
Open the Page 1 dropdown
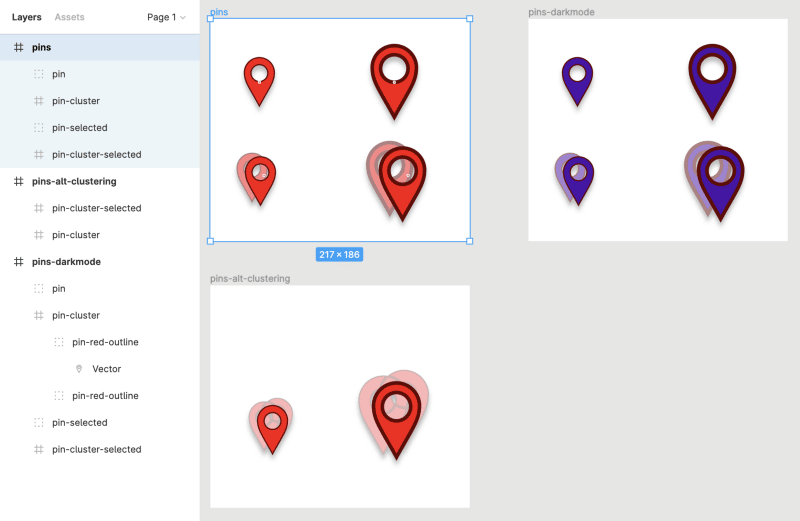tap(166, 17)
